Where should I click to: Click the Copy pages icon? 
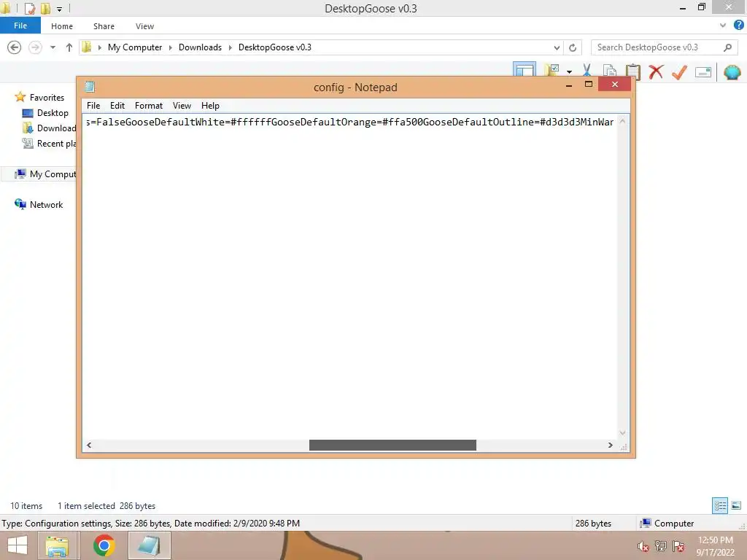coord(610,71)
